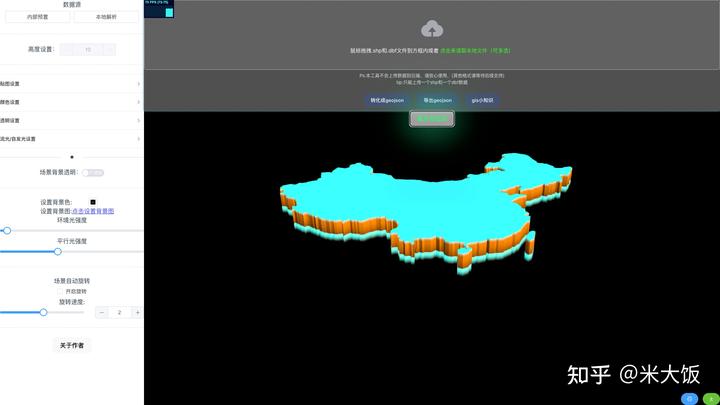Expand the 贴图设置 section
The image size is (720, 405).
(70, 84)
